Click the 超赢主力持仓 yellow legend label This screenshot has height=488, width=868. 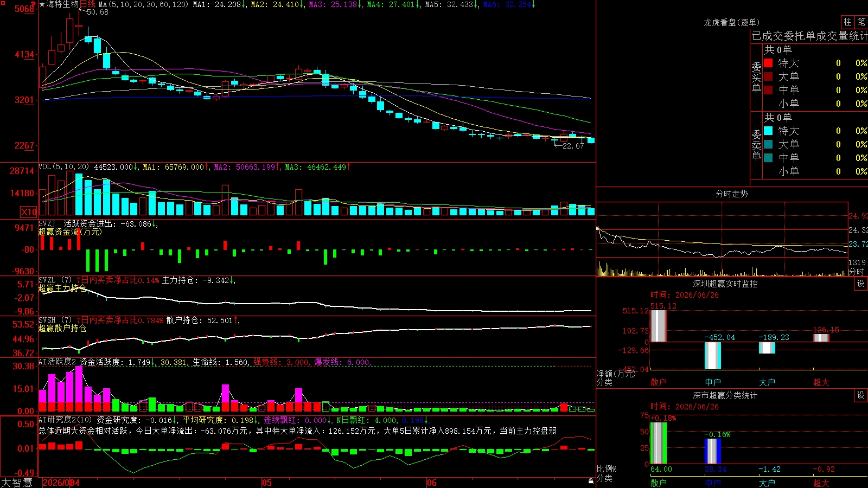tap(62, 288)
